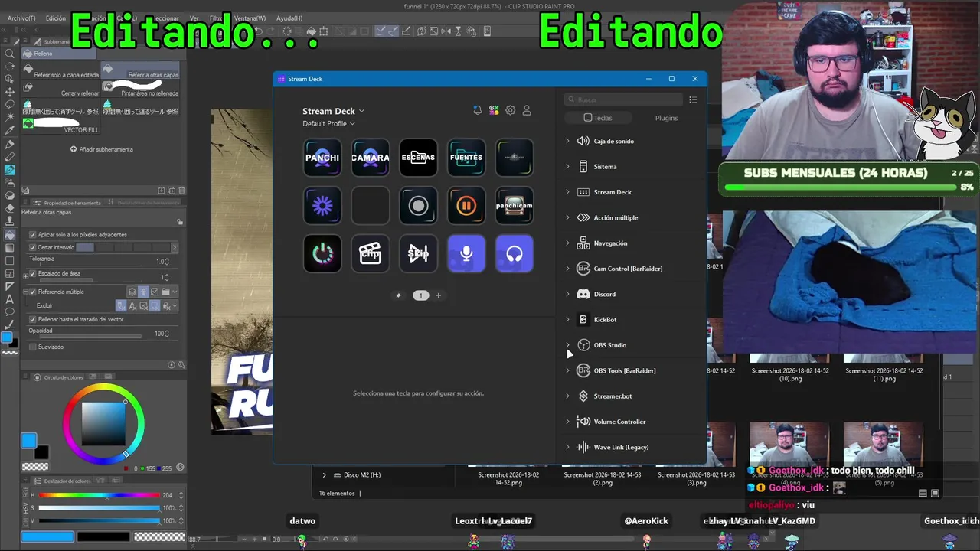Open the Default Profile dropdown
This screenshot has width=980, height=551.
click(x=328, y=124)
